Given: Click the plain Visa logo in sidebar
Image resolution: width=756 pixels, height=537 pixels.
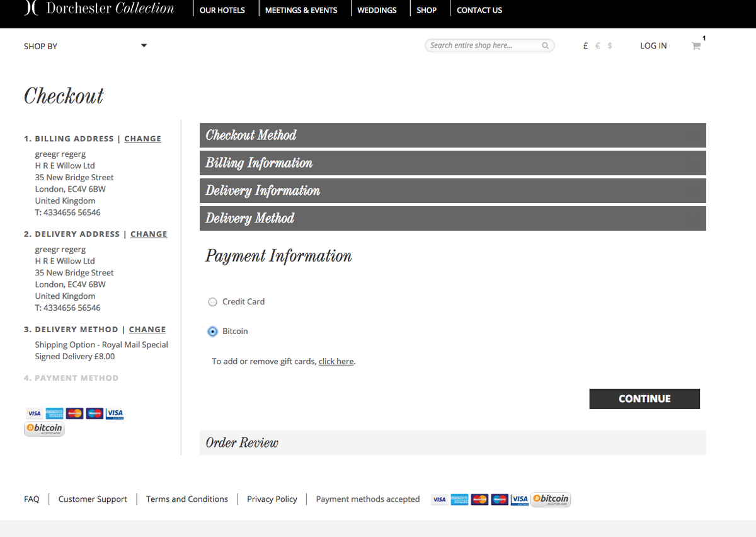Looking at the screenshot, I should [x=34, y=413].
